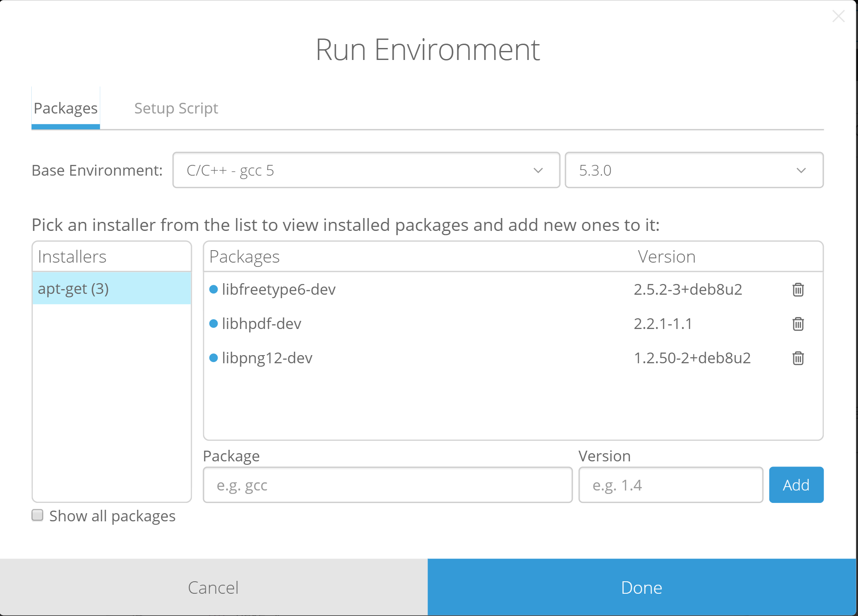Viewport: 858px width, 616px height.
Task: Remove libpng12-dev using trash icon
Action: [x=798, y=358]
